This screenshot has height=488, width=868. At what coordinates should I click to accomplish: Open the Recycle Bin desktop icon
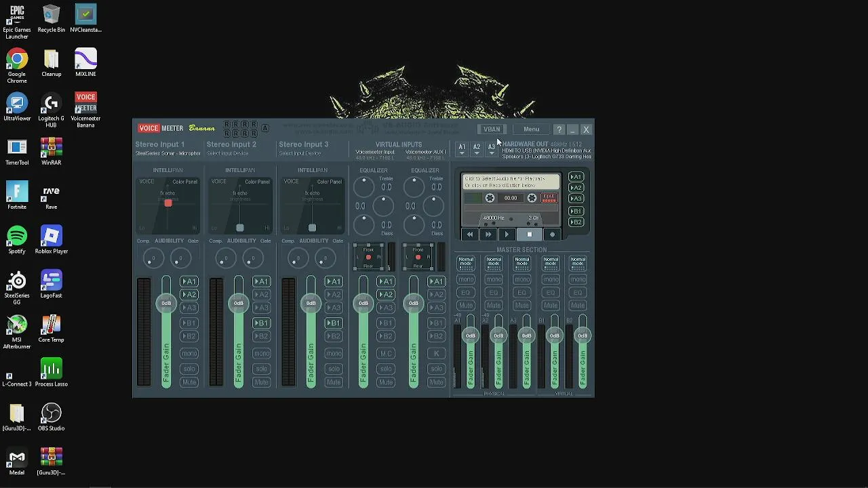click(52, 19)
